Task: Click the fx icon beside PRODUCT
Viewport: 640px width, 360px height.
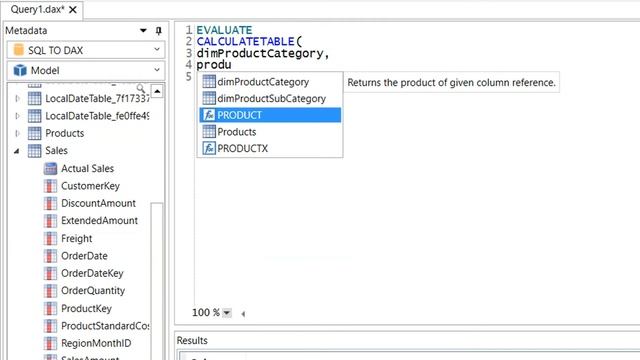Action: [x=209, y=115]
